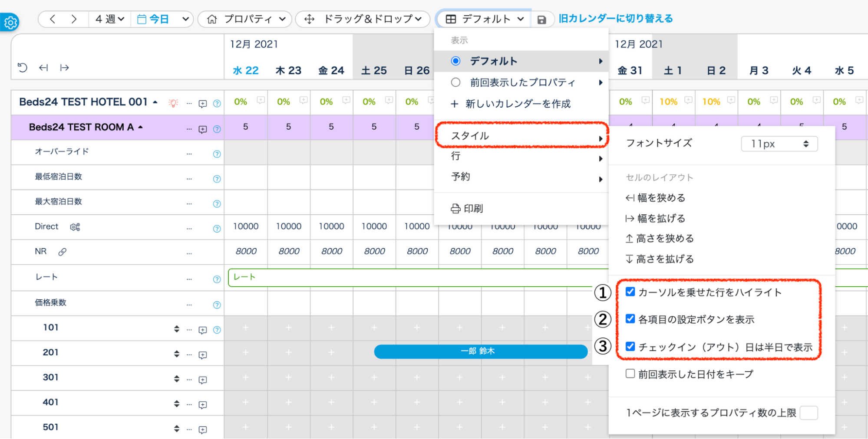Screen dimensions: 868x439
Task: Click help icon on オーバーライド row
Action: point(217,154)
